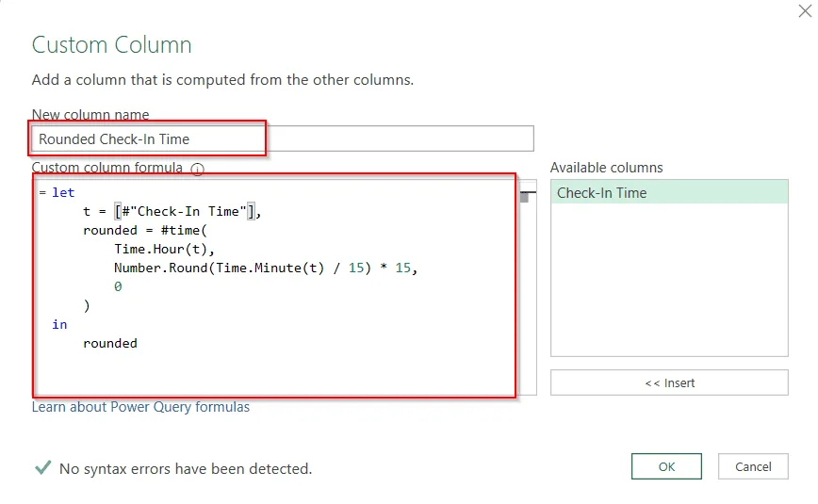The height and width of the screenshot is (504, 818).
Task: Click the Cancel button
Action: 753,466
